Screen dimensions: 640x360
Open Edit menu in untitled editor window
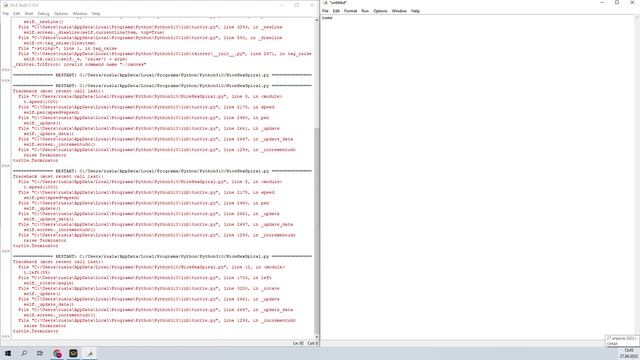336,11
